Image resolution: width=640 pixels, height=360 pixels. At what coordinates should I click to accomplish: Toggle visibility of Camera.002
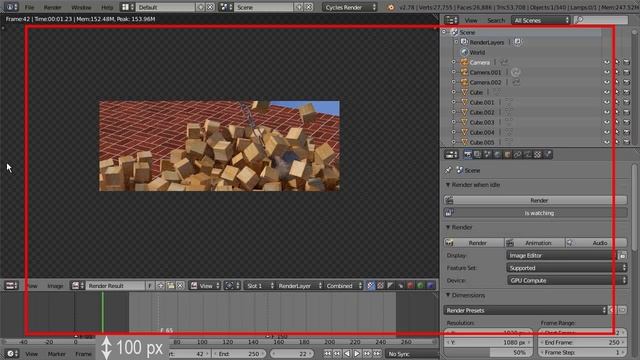607,82
